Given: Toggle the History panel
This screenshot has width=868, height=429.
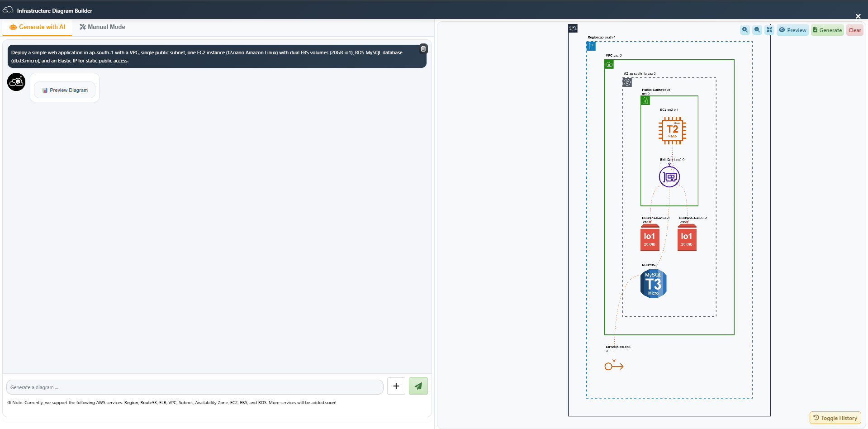Looking at the screenshot, I should coord(835,418).
